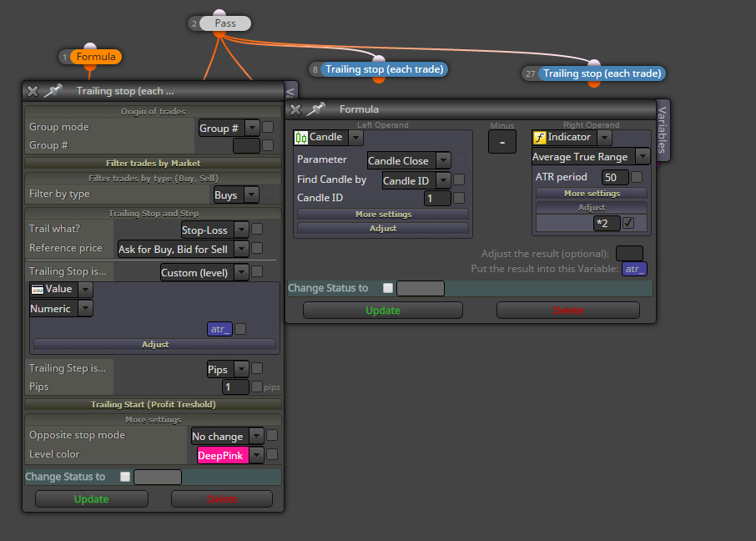Open Find Candle by dropdown

(x=416, y=181)
